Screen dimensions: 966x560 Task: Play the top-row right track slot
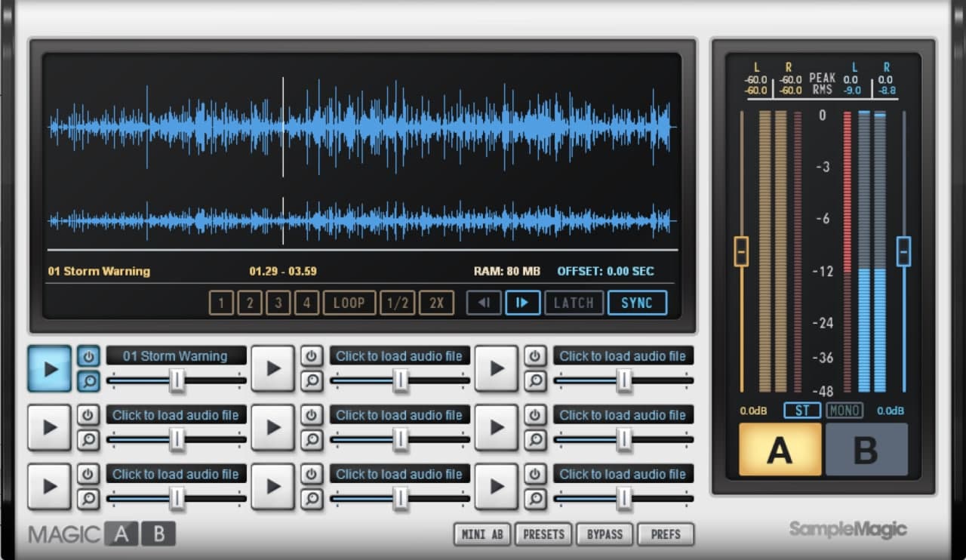coord(497,368)
